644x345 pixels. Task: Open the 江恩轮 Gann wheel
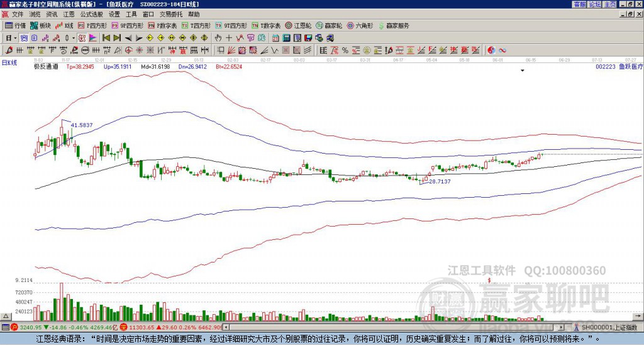click(298, 25)
